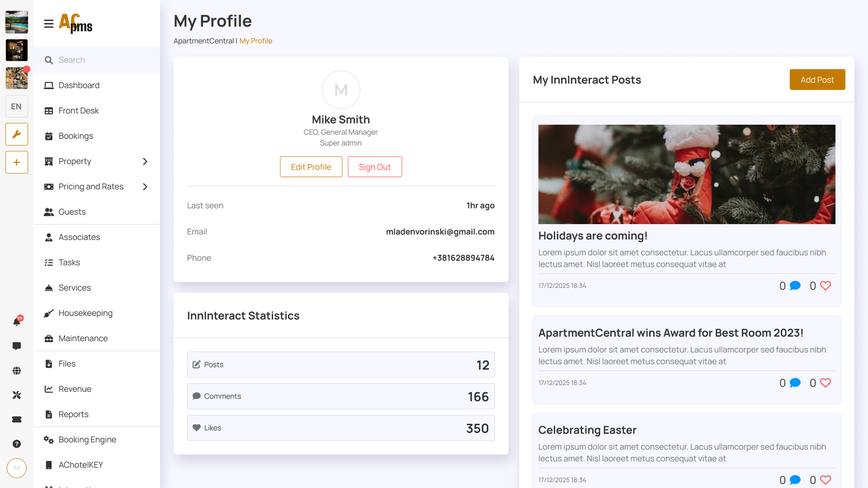This screenshot has height=488, width=868.
Task: Toggle the hamburger sidebar menu
Action: (49, 24)
